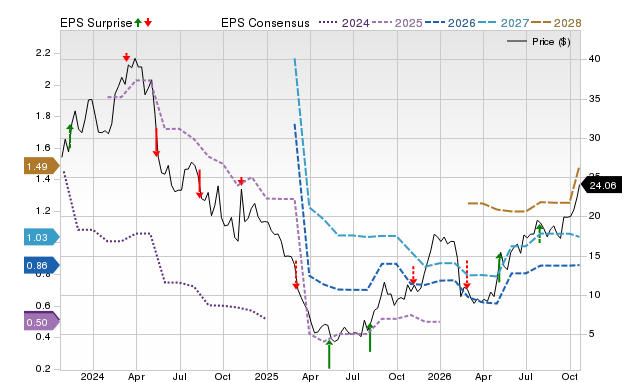This screenshot has width=640, height=382.
Task: Click the 2.2 label on the EPS axis
Action: pos(43,53)
